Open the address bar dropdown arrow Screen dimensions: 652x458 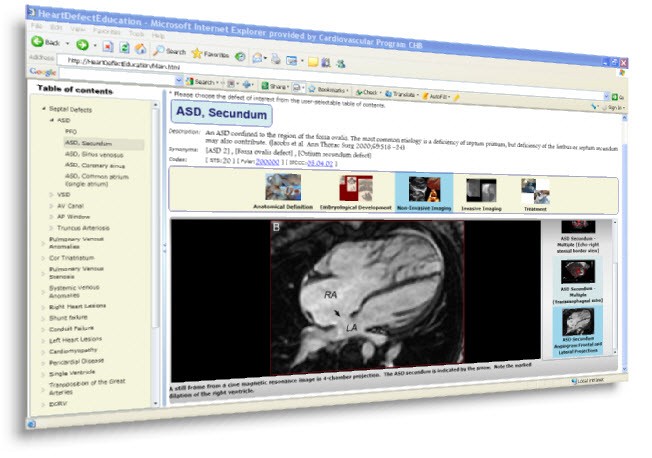pyautogui.click(x=606, y=96)
